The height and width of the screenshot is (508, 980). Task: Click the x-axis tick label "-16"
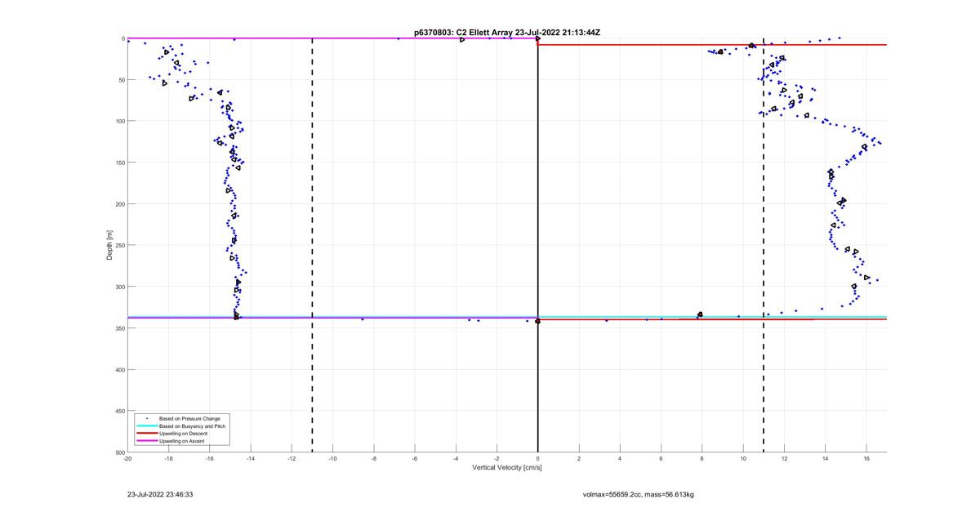click(x=209, y=458)
